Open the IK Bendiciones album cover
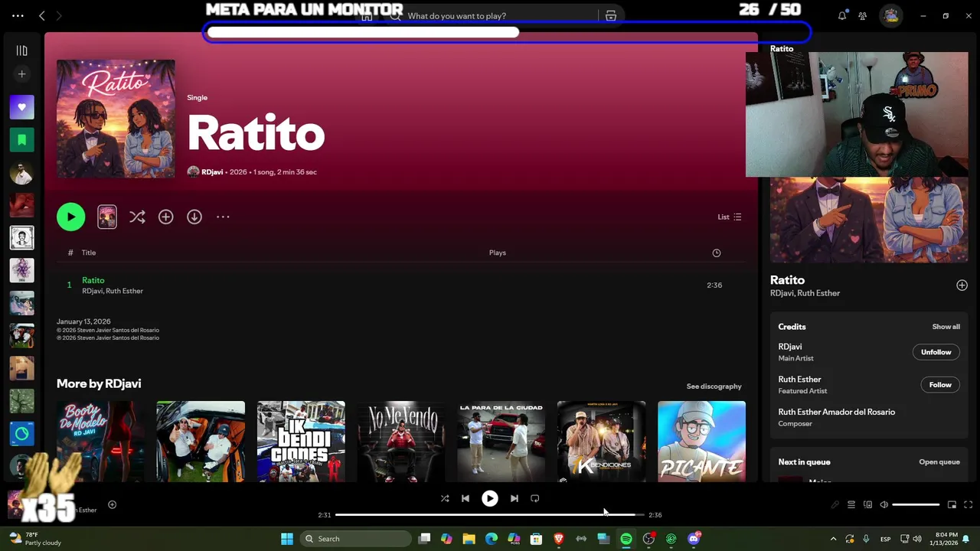980x551 pixels. tap(301, 442)
